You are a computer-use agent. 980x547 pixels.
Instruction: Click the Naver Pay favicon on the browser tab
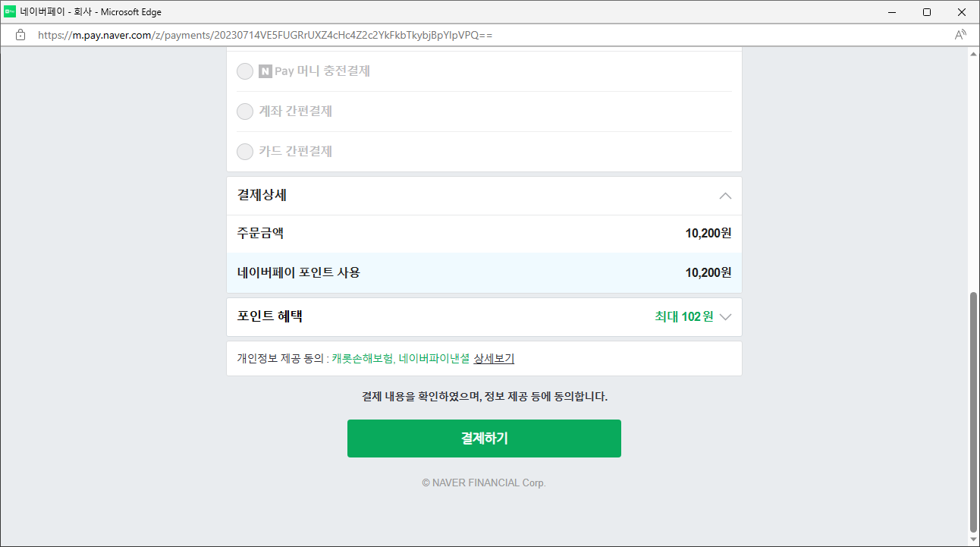[9, 11]
